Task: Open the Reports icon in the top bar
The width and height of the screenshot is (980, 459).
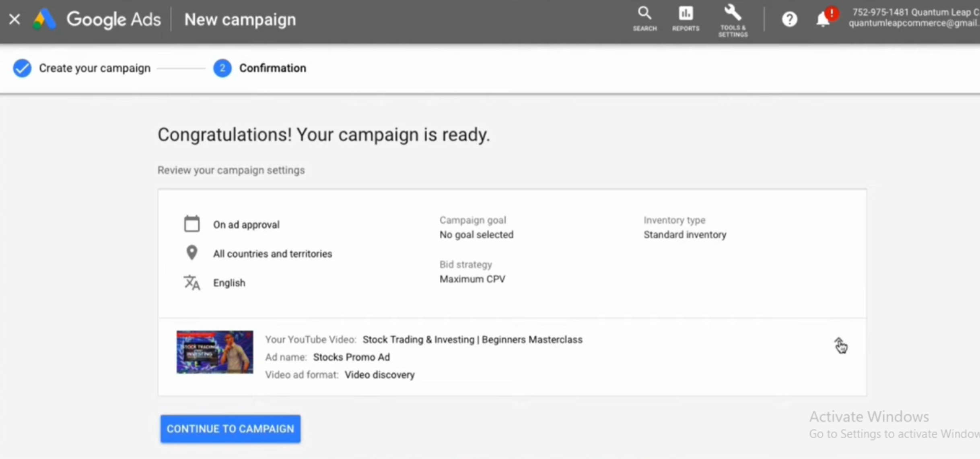Action: coord(685,18)
